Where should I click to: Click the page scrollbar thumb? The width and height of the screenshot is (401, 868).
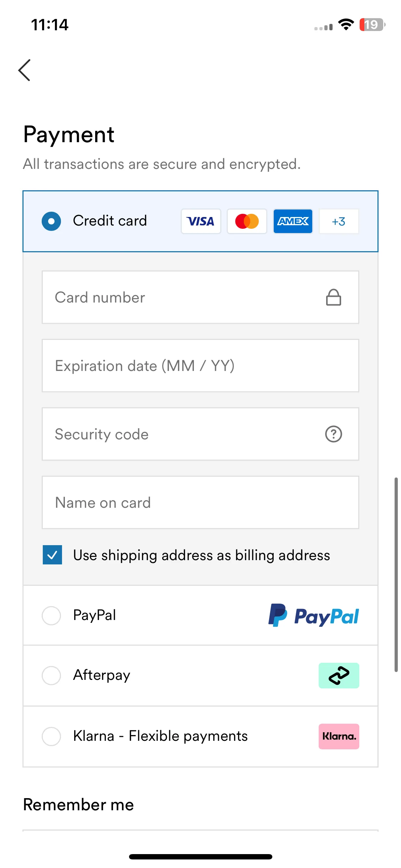tap(396, 574)
